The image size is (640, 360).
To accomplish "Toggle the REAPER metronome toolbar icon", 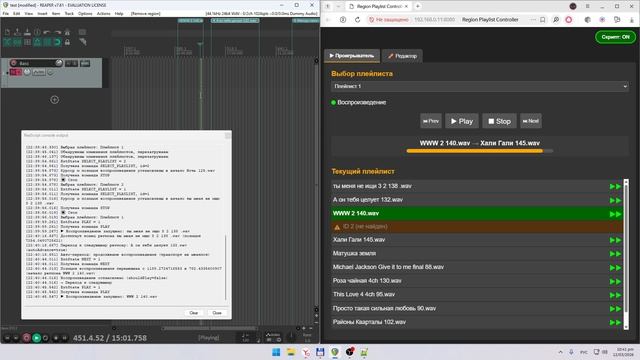I will click(67, 32).
